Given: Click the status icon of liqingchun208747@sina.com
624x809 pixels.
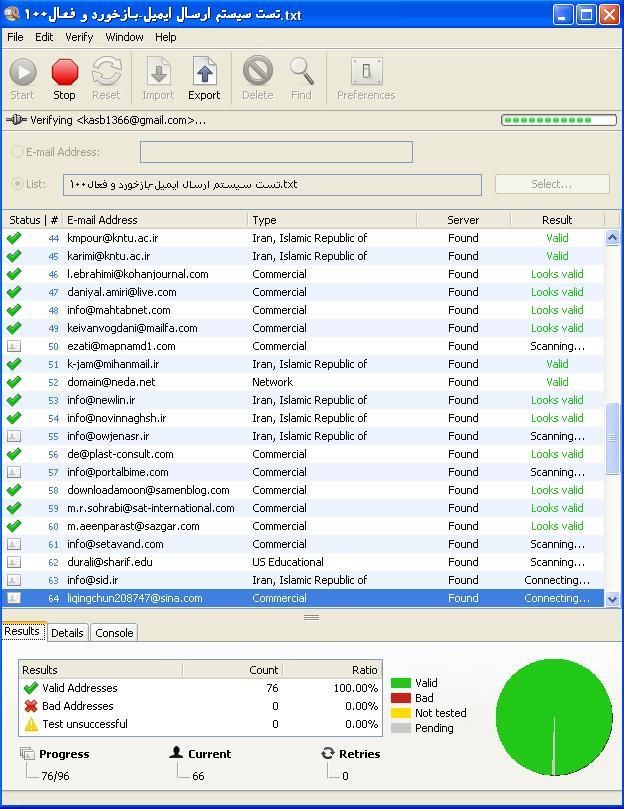Looking at the screenshot, I should click(x=14, y=598).
